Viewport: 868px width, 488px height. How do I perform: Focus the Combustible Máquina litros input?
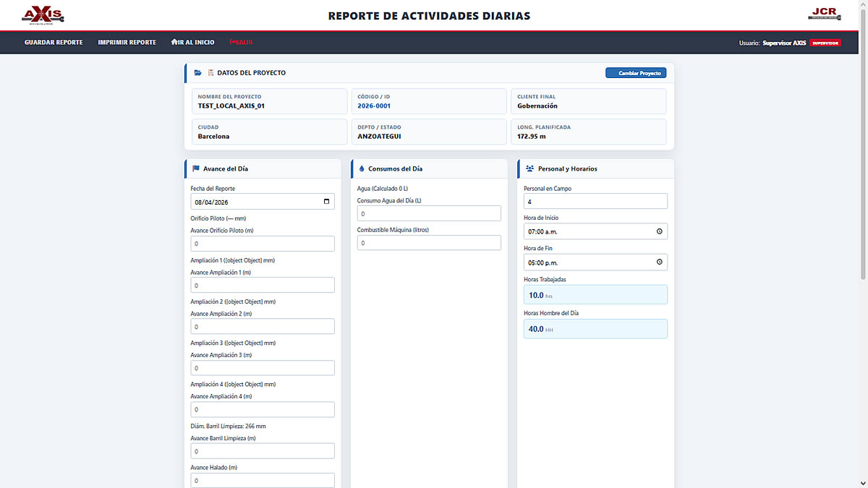(429, 243)
